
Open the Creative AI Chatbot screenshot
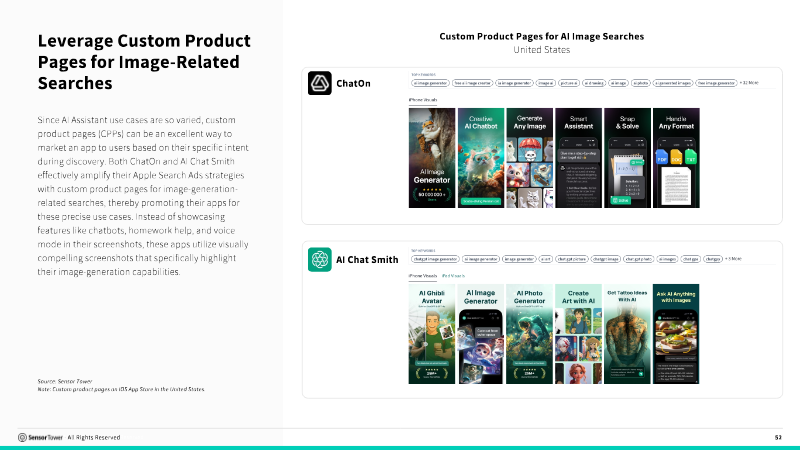(481, 158)
